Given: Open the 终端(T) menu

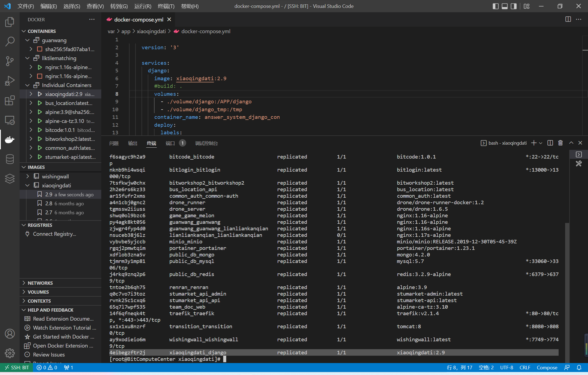Looking at the screenshot, I should 166,6.
